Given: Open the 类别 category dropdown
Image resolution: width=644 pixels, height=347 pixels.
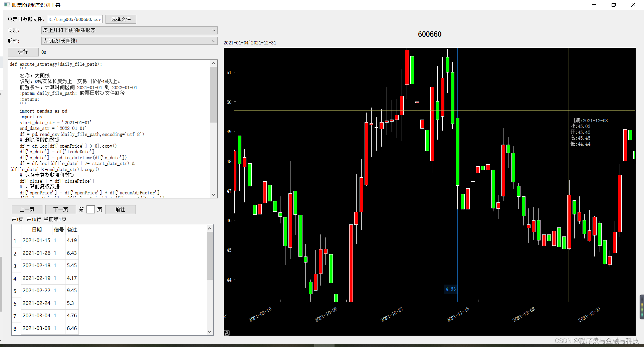Looking at the screenshot, I should [x=130, y=30].
